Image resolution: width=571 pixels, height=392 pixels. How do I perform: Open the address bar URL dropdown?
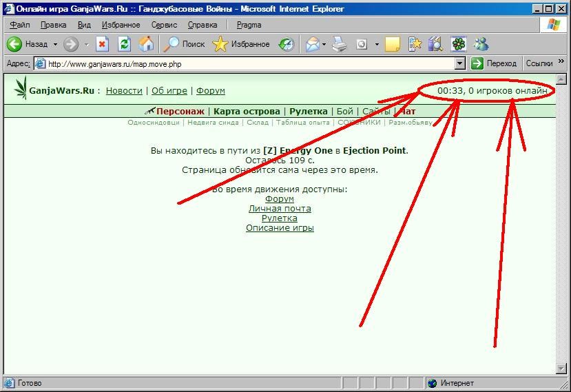coord(460,64)
